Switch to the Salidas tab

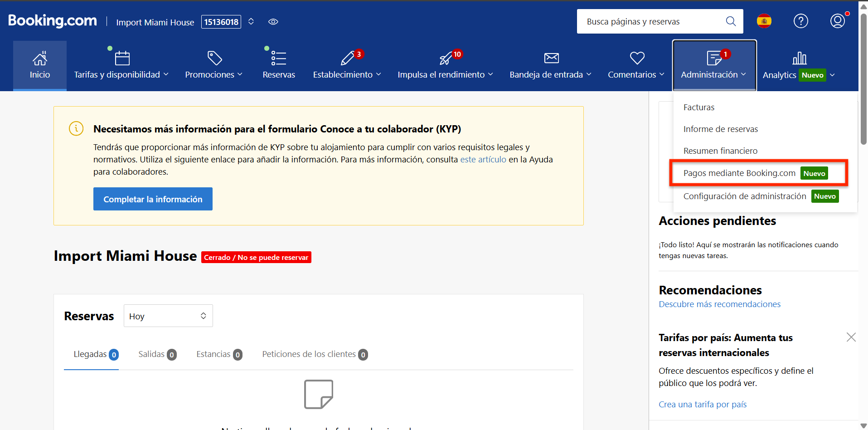coord(157,354)
